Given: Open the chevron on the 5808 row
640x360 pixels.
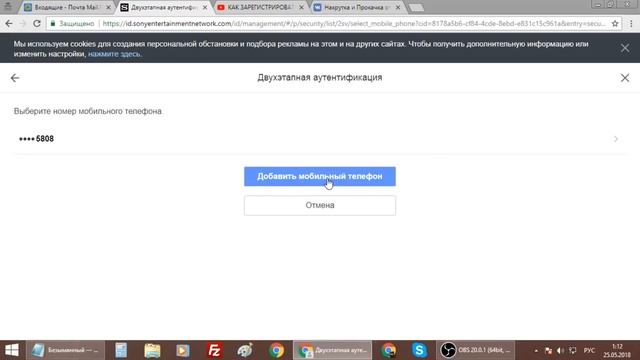Looking at the screenshot, I should [616, 139].
